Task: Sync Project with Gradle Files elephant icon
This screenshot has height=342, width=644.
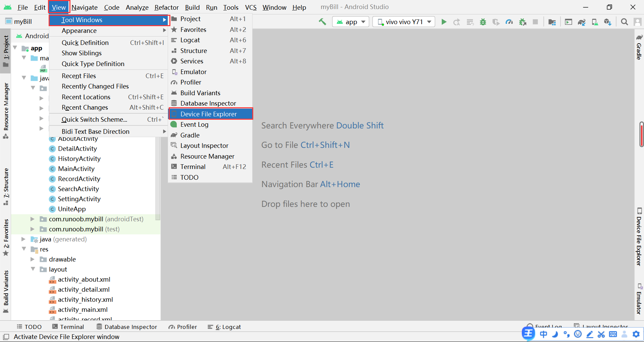Action: tap(582, 22)
